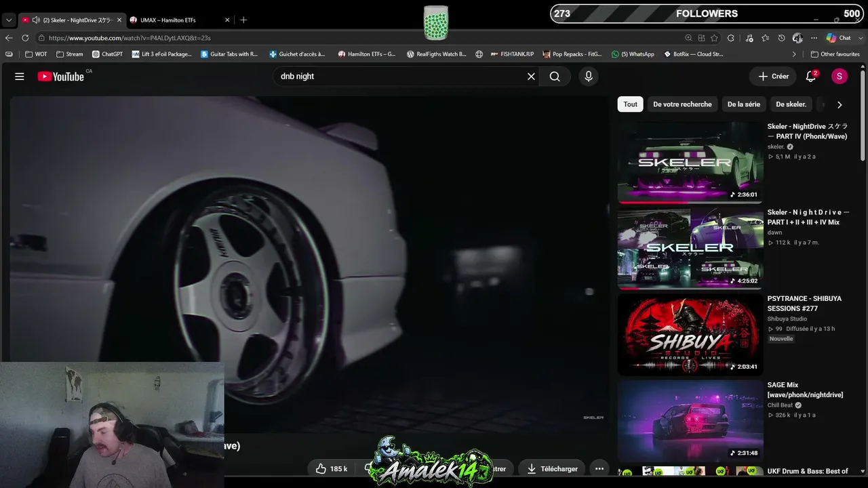This screenshot has height=488, width=868.
Task: Select the 'De skeler.' chip
Action: click(791, 104)
